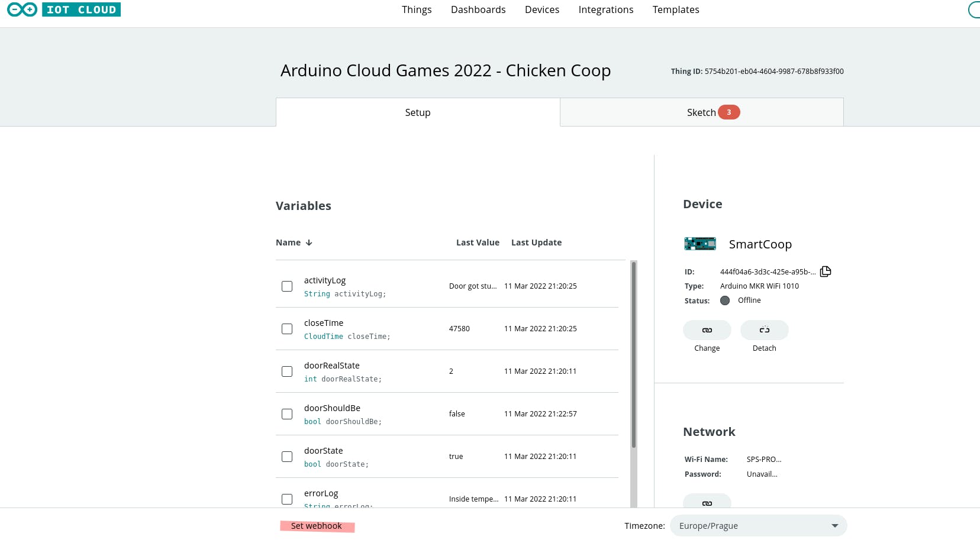Screen dimensions: 980x543
Task: Select the doorRealState checkbox
Action: point(287,371)
